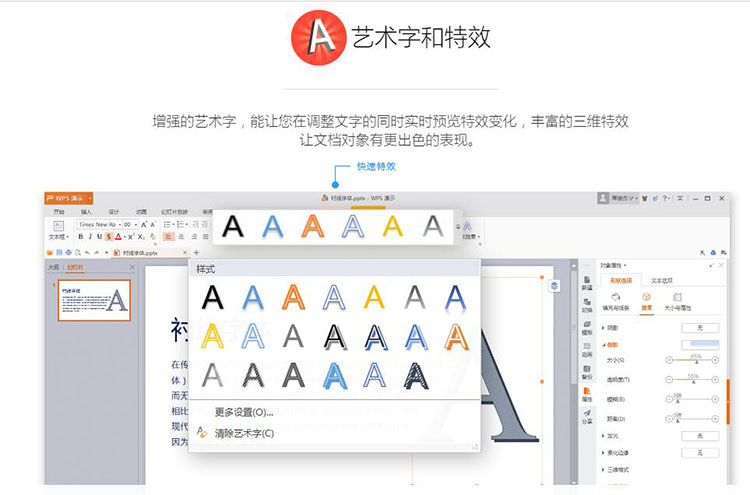Choose the black WordArt style in the 样式 panel

pyautogui.click(x=212, y=296)
